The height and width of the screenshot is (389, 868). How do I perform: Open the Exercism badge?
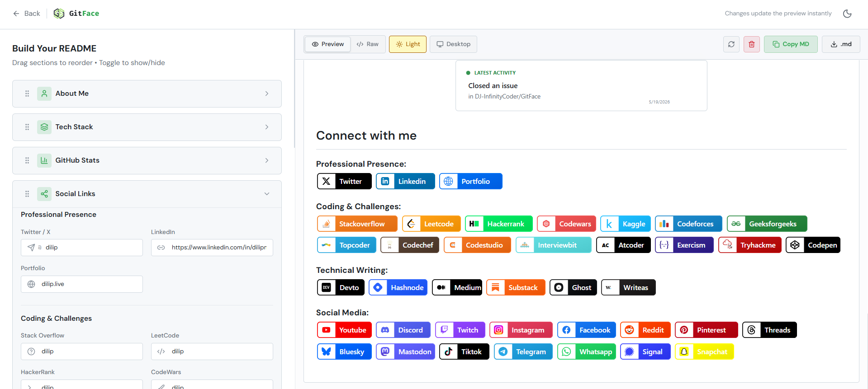(x=684, y=245)
